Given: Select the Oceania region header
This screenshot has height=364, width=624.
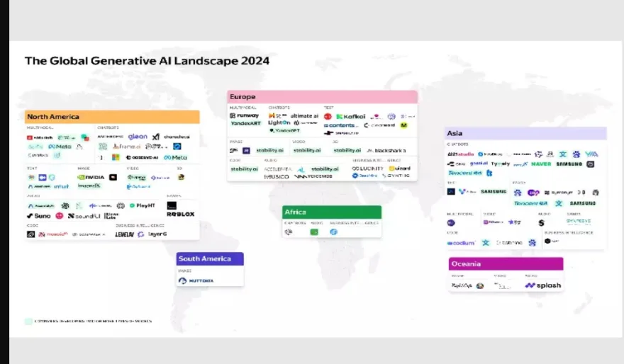Looking at the screenshot, I should click(x=506, y=264).
